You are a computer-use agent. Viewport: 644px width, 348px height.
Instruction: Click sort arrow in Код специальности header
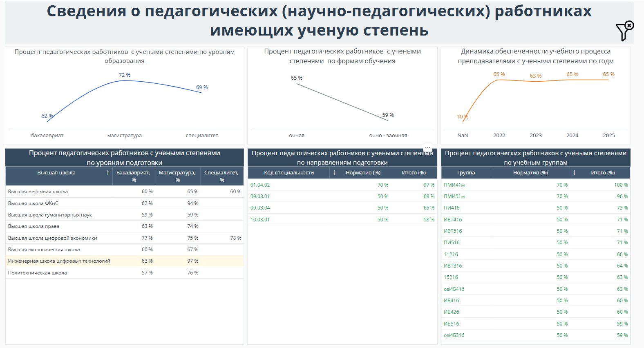[x=334, y=173]
